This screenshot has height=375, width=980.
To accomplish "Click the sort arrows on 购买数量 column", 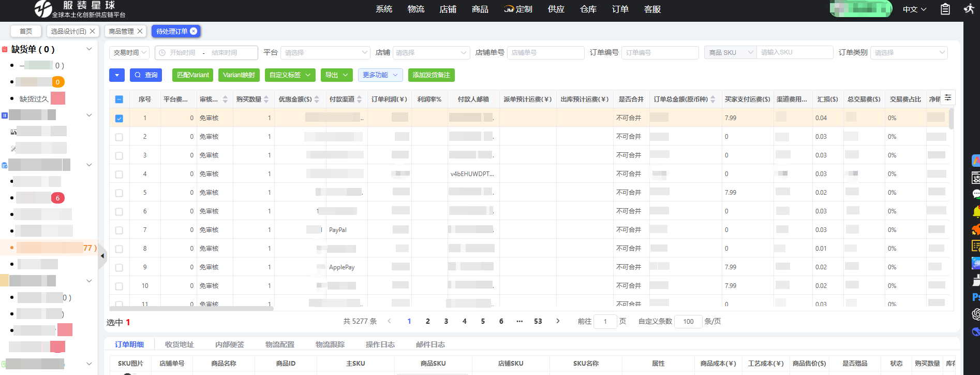I will click(x=266, y=99).
